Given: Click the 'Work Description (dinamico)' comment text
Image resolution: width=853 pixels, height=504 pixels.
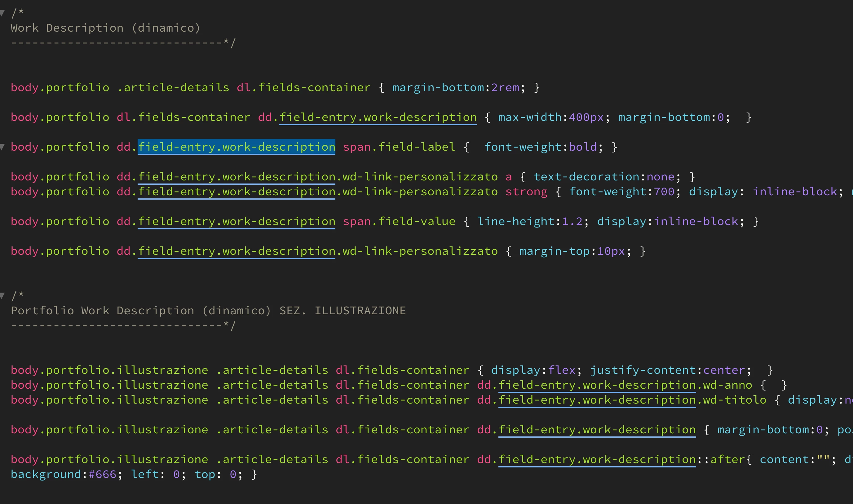Looking at the screenshot, I should [105, 28].
